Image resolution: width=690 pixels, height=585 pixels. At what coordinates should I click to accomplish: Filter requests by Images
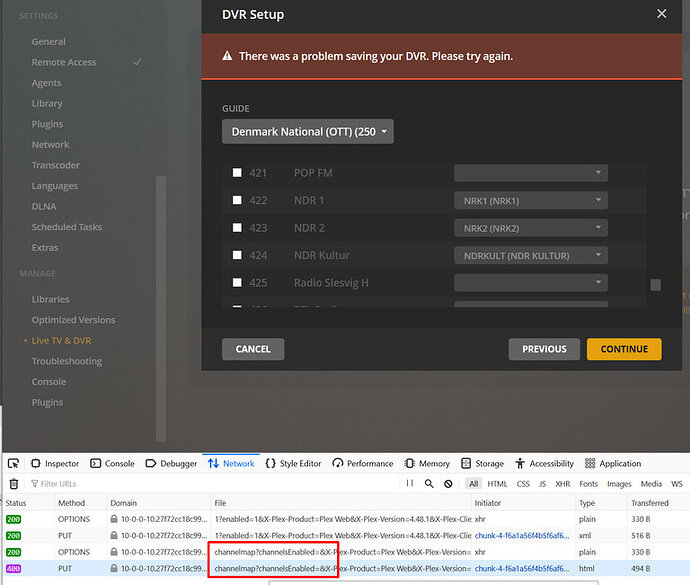click(619, 484)
